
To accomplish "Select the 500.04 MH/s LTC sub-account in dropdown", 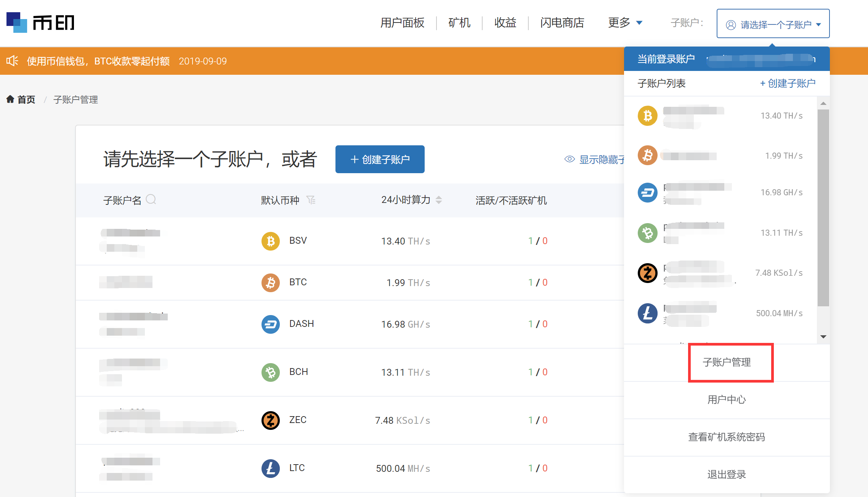I will point(720,314).
